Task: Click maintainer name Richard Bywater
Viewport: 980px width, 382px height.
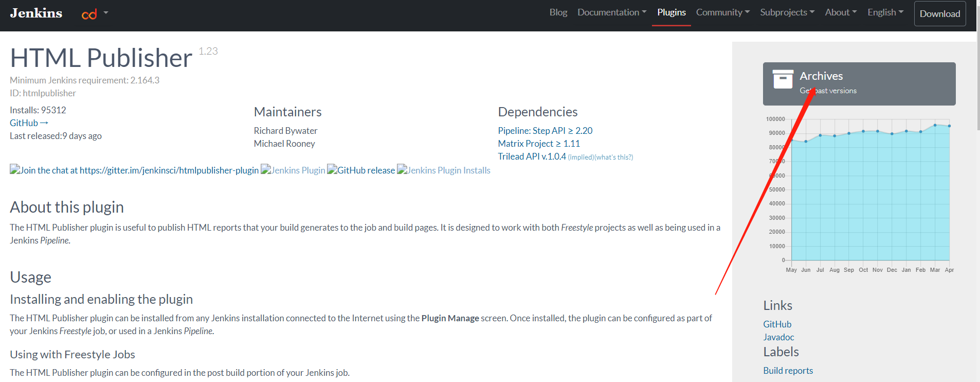Action: 285,131
